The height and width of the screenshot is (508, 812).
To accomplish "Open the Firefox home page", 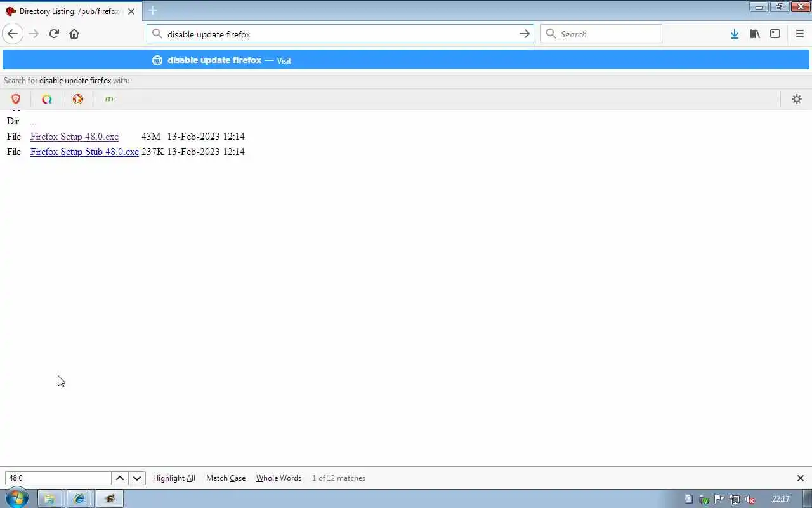I will (x=74, y=34).
